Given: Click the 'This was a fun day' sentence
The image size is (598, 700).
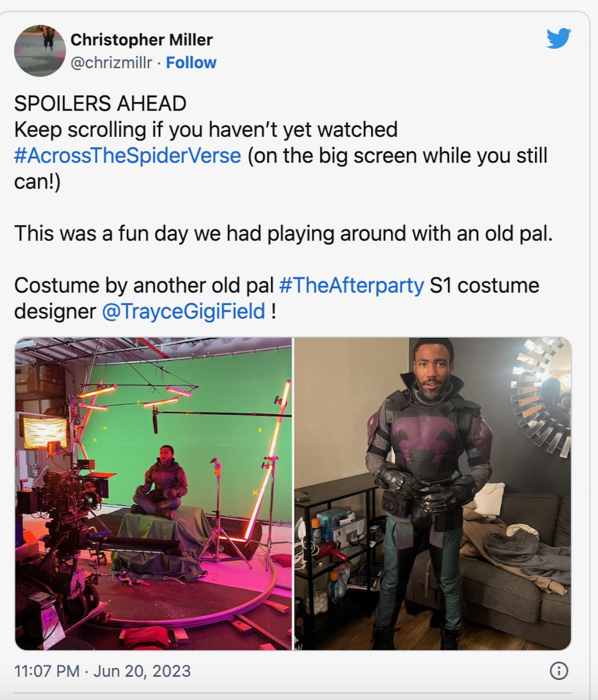Looking at the screenshot, I should coord(283,233).
